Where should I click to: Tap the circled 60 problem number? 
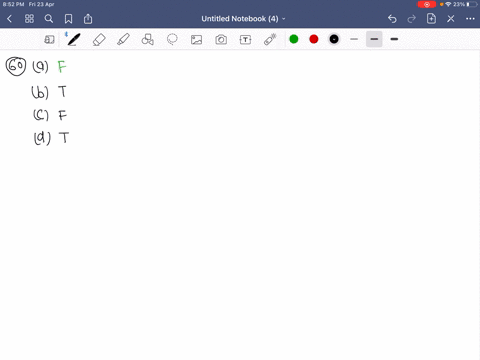click(x=16, y=66)
